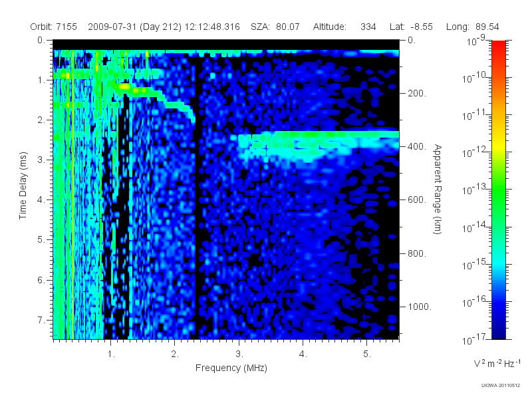Click the curved ionospheric echo trace near 2 MHz
The width and height of the screenshot is (532, 399).
pyautogui.click(x=176, y=104)
